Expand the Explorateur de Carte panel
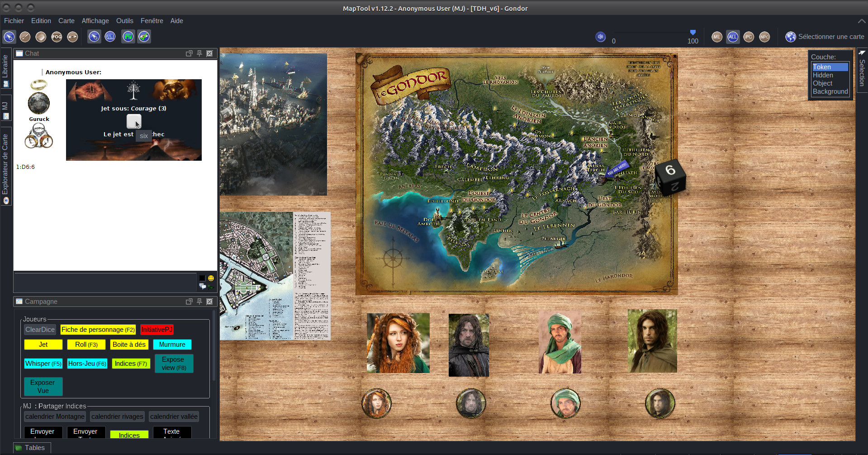The height and width of the screenshot is (455, 868). point(6,168)
